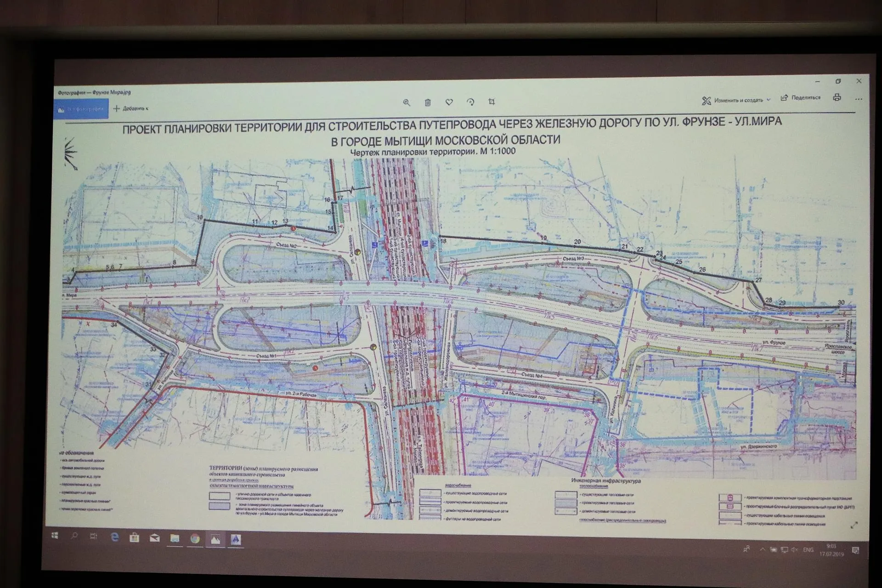Image resolution: width=882 pixels, height=588 pixels.
Task: Print the image using the printer icon
Action: pos(837,97)
